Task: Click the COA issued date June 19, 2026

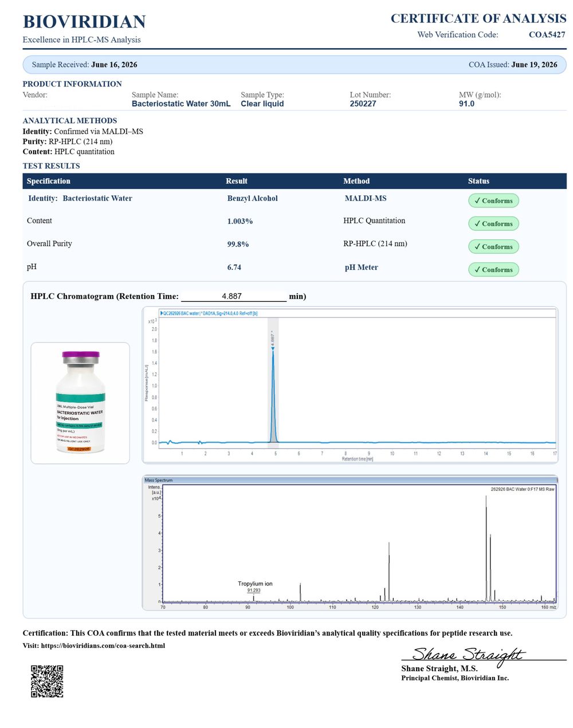Action: tap(534, 65)
